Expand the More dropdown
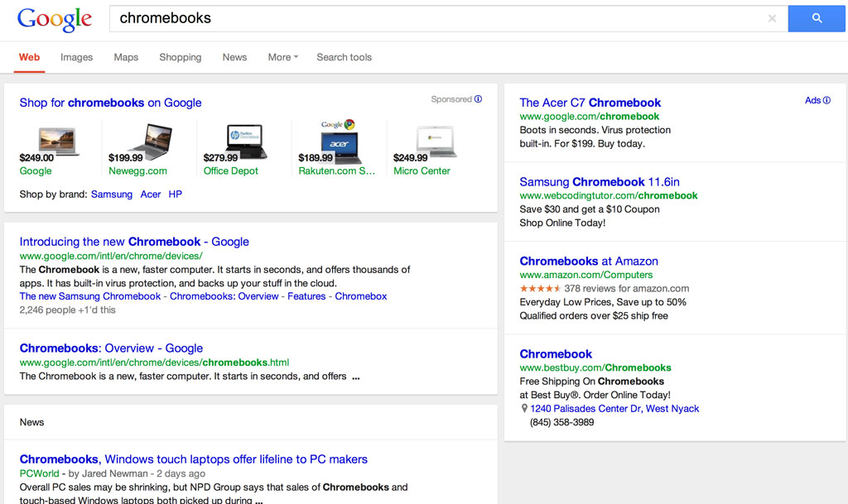Screen dimensions: 848x504 click(x=283, y=57)
